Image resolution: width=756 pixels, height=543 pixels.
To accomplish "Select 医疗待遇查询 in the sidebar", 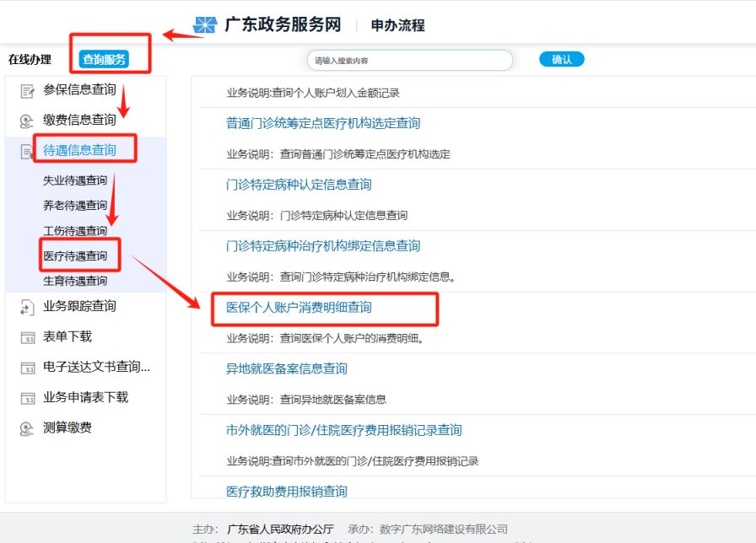I will click(x=75, y=255).
